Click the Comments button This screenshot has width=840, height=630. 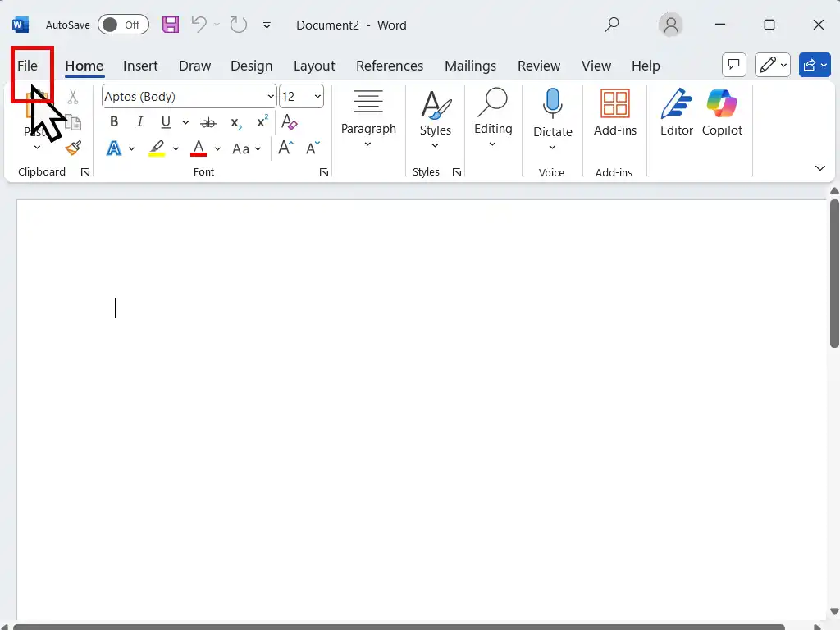(x=733, y=65)
